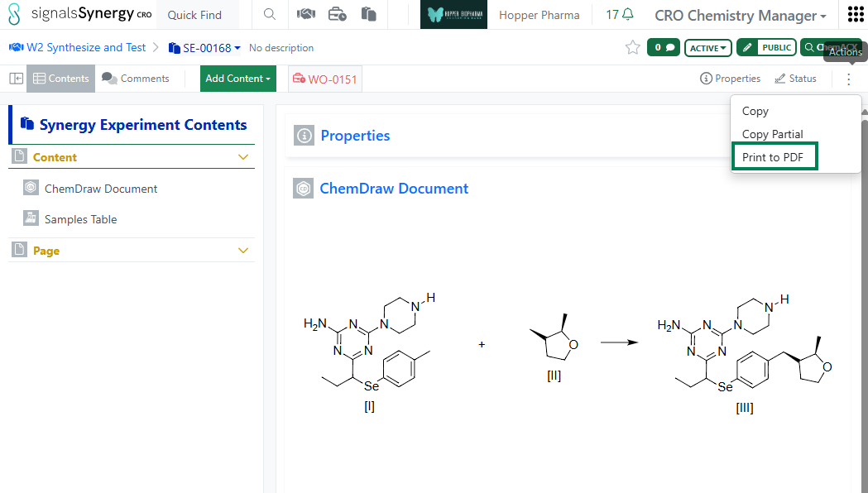The image size is (868, 493).
Task: Click the search magnifier icon
Action: 270,14
